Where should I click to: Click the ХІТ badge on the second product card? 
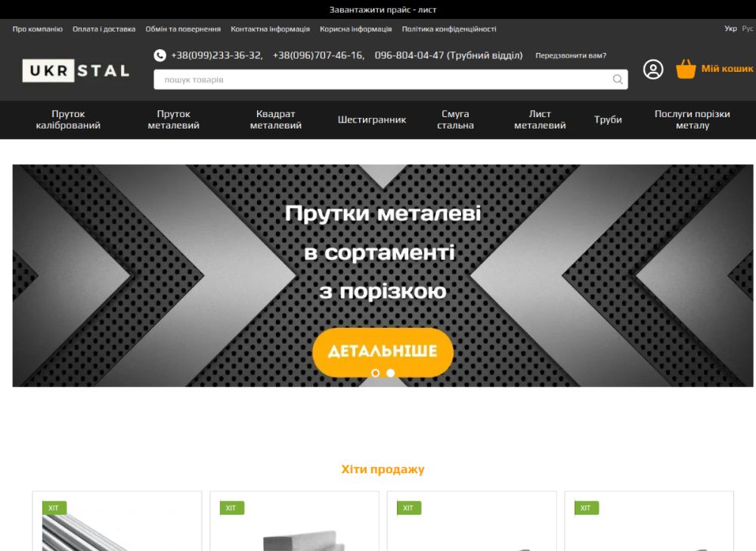[x=231, y=508]
